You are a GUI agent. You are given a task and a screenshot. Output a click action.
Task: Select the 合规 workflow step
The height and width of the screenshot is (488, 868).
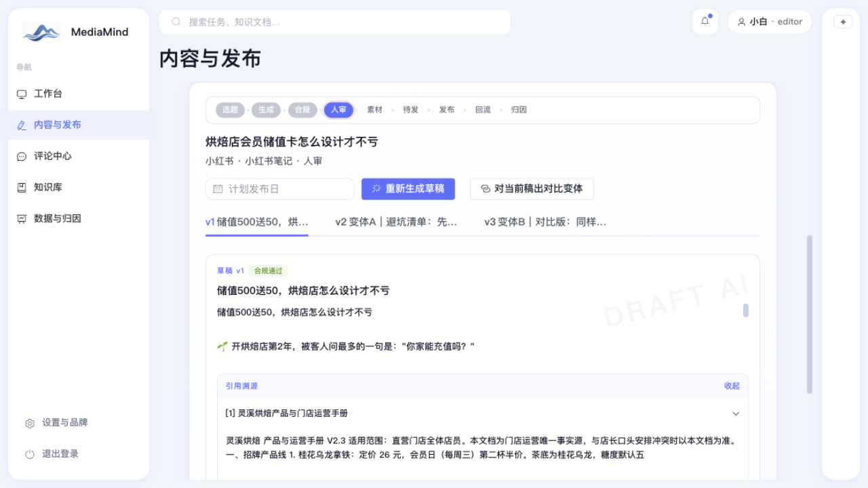pos(302,110)
